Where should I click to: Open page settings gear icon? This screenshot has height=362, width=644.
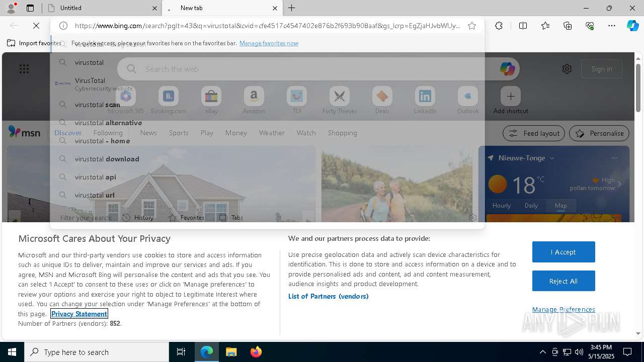567,69
